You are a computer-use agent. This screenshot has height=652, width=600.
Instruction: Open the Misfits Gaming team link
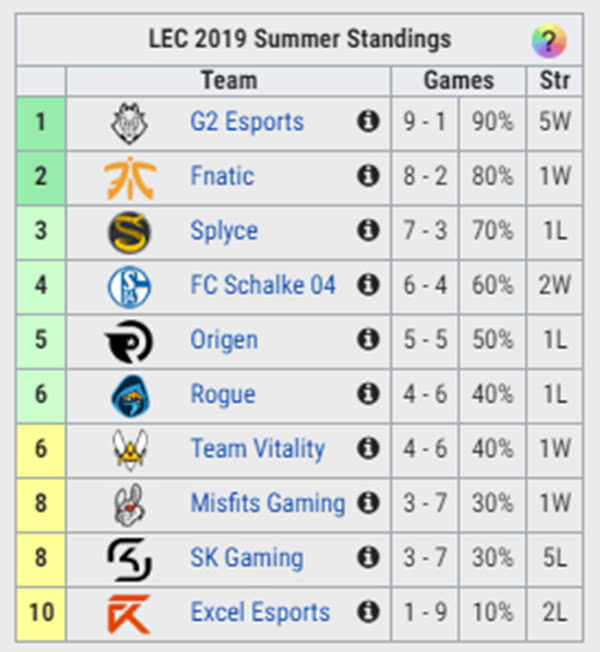(267, 503)
